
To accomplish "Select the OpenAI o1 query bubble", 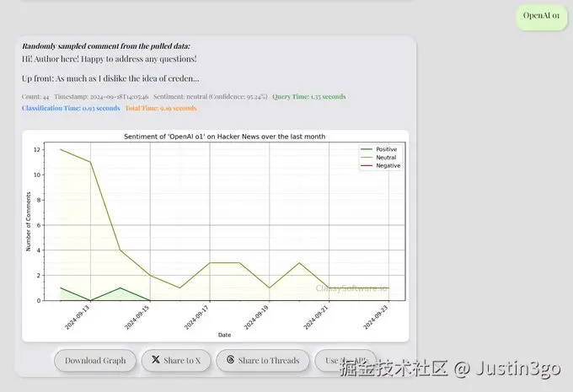I will (541, 16).
